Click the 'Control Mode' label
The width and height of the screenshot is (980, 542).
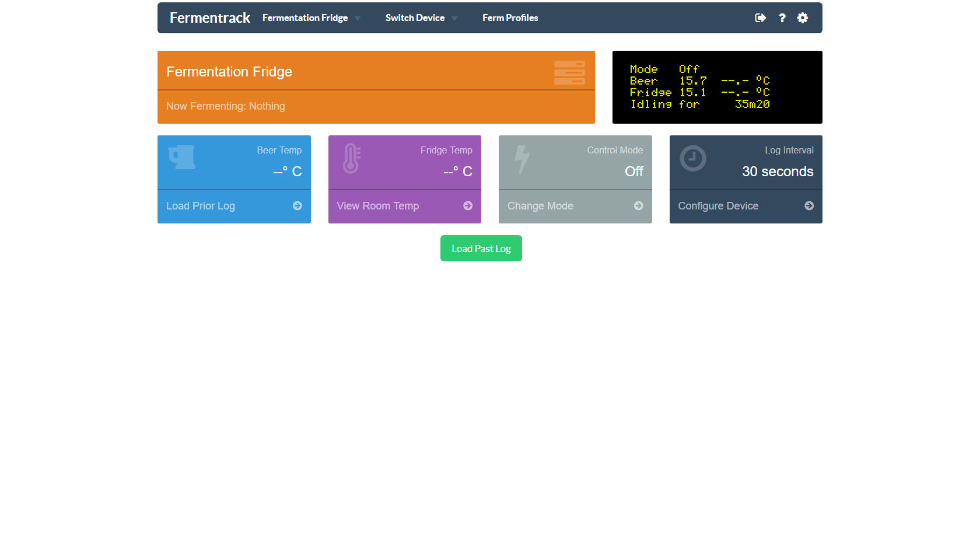click(615, 151)
